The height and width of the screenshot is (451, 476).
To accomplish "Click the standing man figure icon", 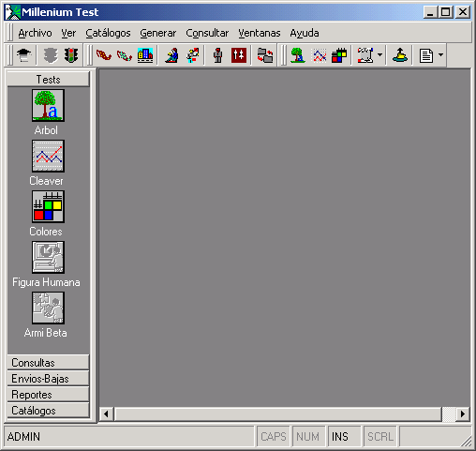I will pos(217,55).
